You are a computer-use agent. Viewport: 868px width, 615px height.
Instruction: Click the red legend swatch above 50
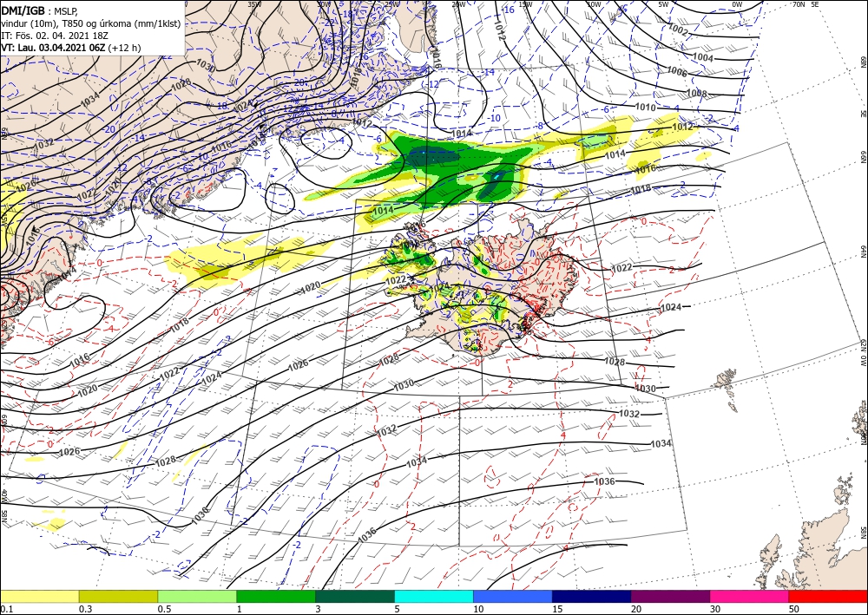[x=828, y=596]
